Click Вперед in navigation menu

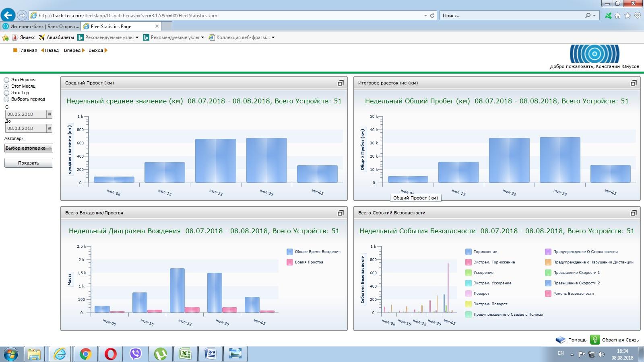pyautogui.click(x=74, y=50)
